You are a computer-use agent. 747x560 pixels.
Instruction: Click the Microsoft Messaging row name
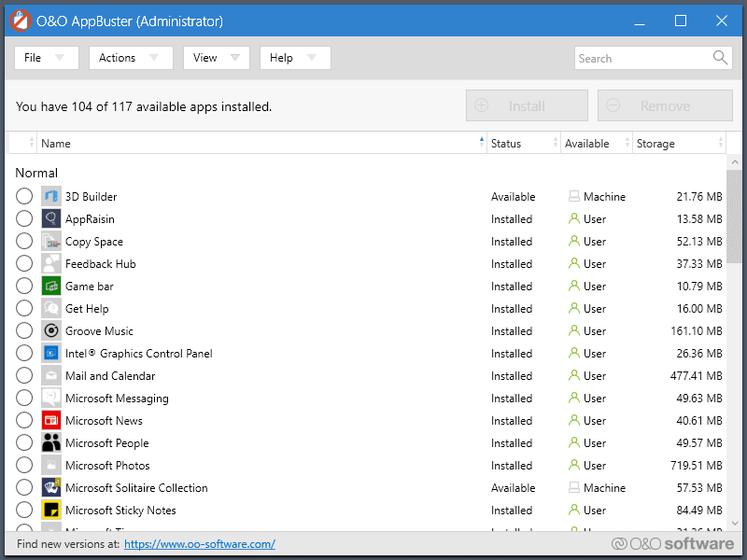[117, 399]
